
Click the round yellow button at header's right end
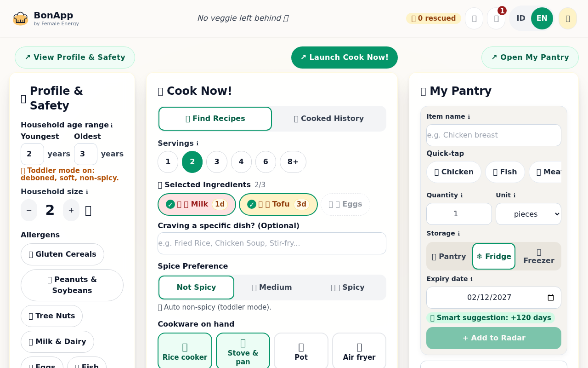click(568, 18)
